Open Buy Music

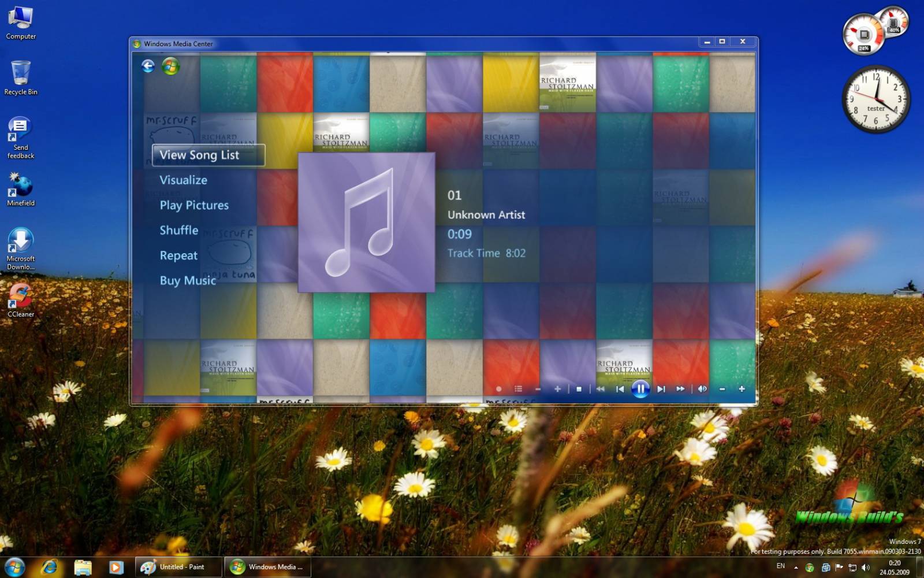click(x=188, y=280)
